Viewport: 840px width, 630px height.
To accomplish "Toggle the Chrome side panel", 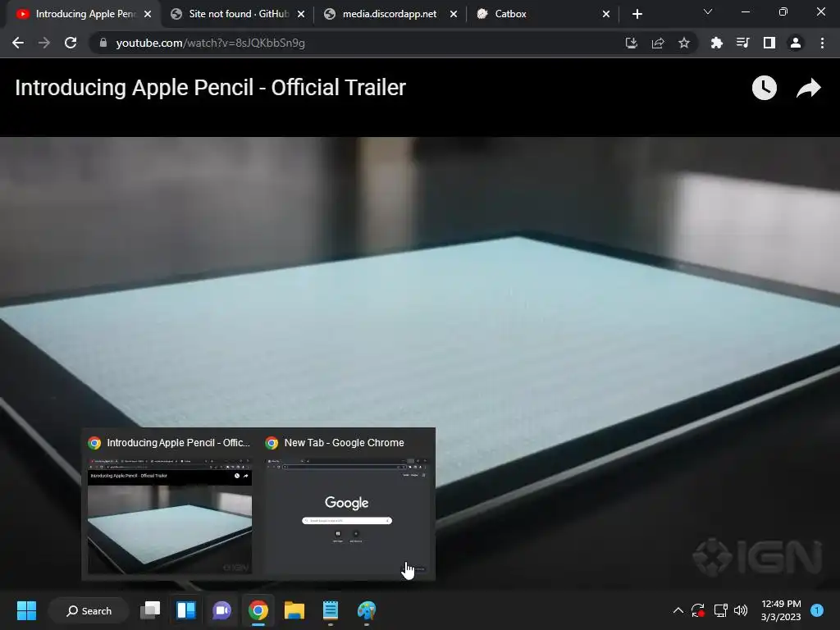I will [x=769, y=43].
